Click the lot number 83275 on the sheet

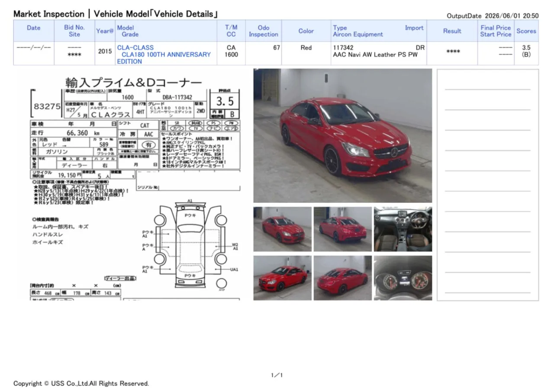coord(47,106)
